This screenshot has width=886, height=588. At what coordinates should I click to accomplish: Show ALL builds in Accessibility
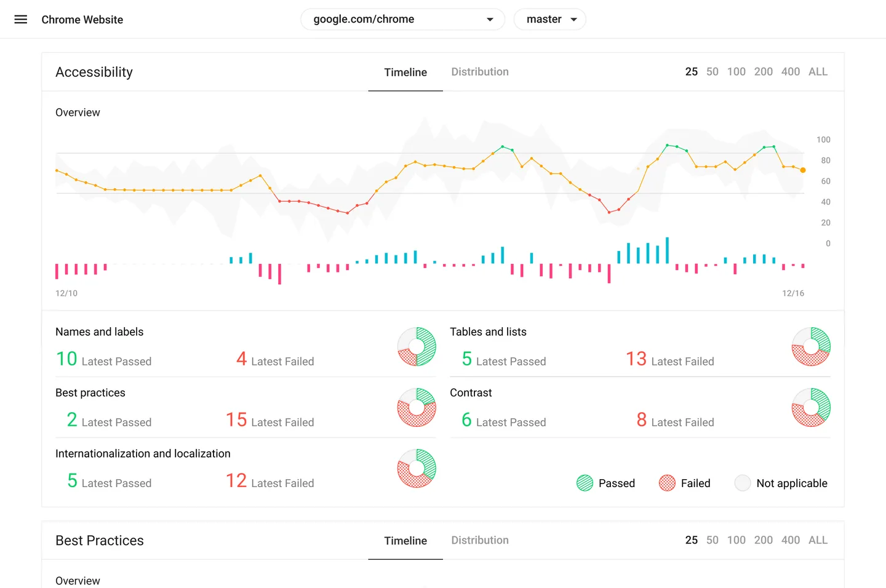[x=818, y=72]
